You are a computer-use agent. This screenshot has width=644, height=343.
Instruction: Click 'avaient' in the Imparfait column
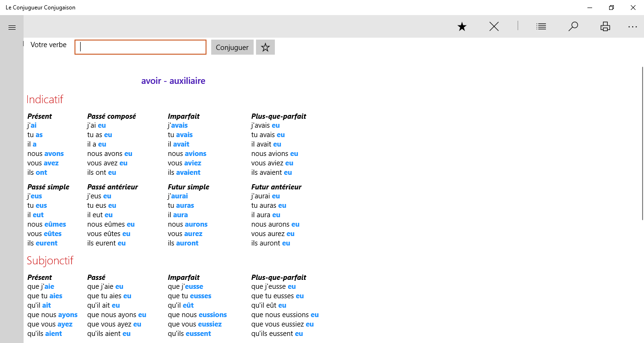point(188,172)
